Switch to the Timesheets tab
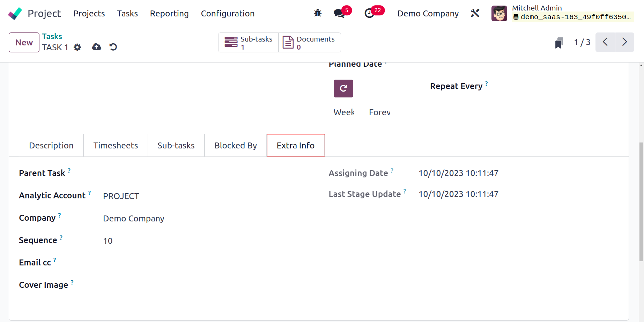Screen dimensions: 644x322 coord(116,146)
